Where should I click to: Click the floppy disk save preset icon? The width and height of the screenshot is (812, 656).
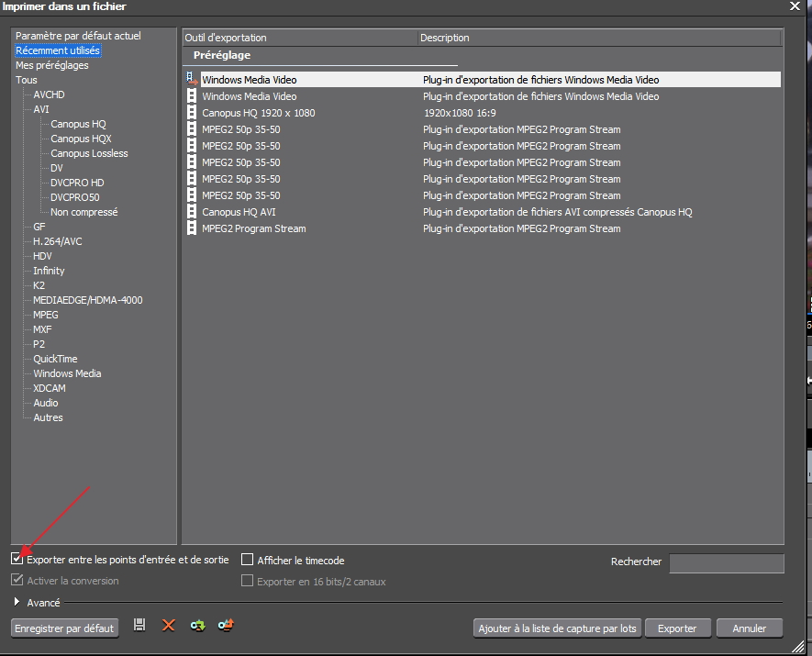point(139,625)
